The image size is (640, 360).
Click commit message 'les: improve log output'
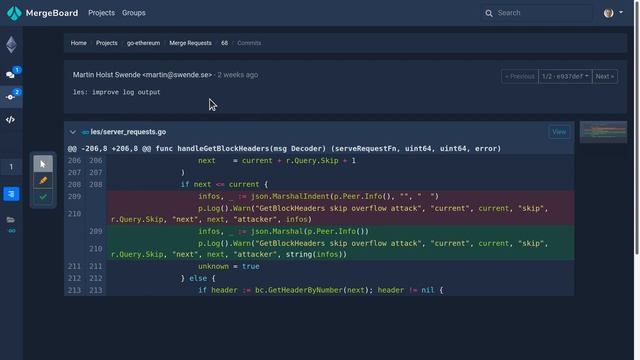117,92
